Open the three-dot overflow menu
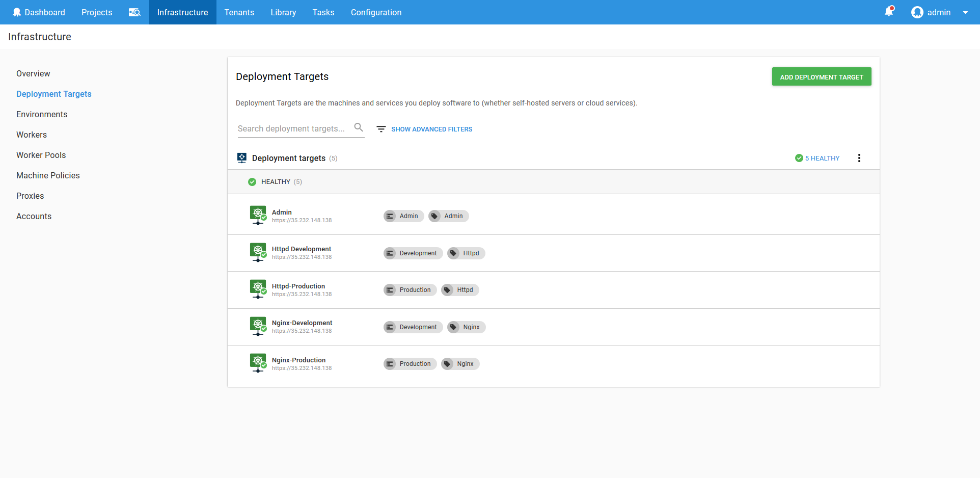The width and height of the screenshot is (980, 478). (859, 158)
